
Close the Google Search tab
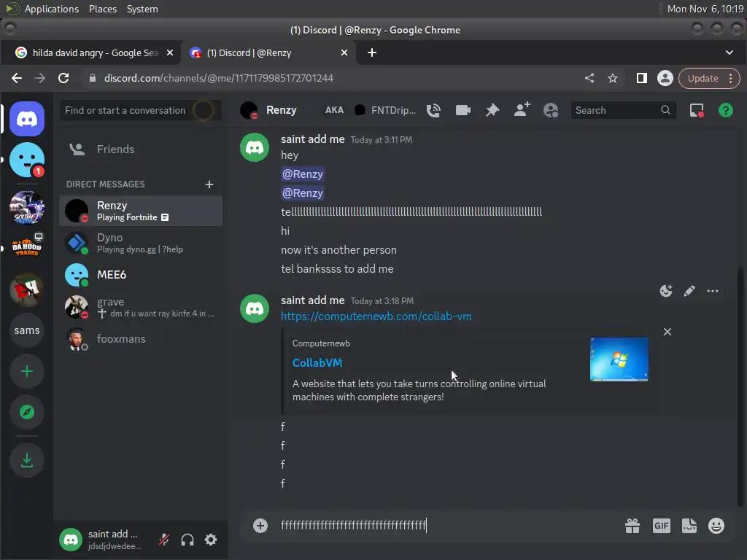[170, 52]
